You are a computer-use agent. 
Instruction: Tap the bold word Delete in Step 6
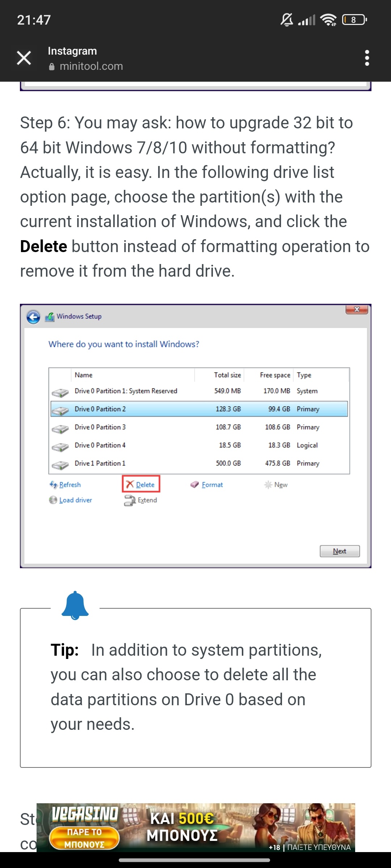pos(44,246)
